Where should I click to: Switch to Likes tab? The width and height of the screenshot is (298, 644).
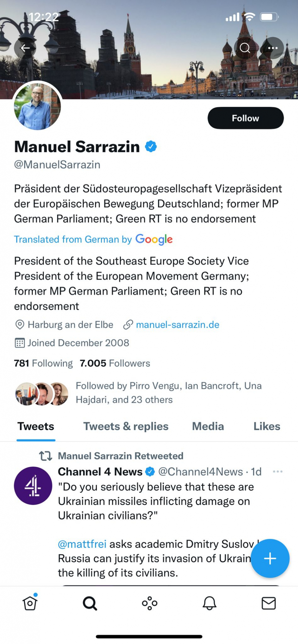coord(267,426)
